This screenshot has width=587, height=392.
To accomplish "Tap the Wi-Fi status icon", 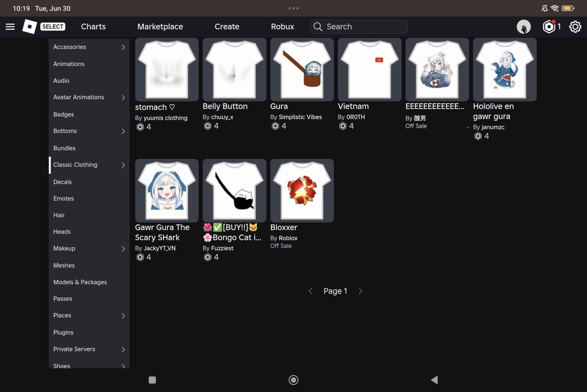I will (555, 8).
